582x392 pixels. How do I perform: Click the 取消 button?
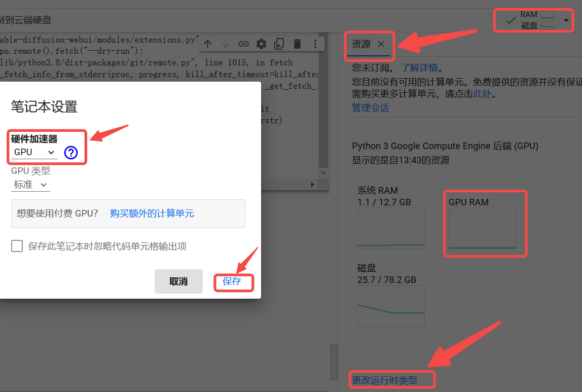(178, 282)
